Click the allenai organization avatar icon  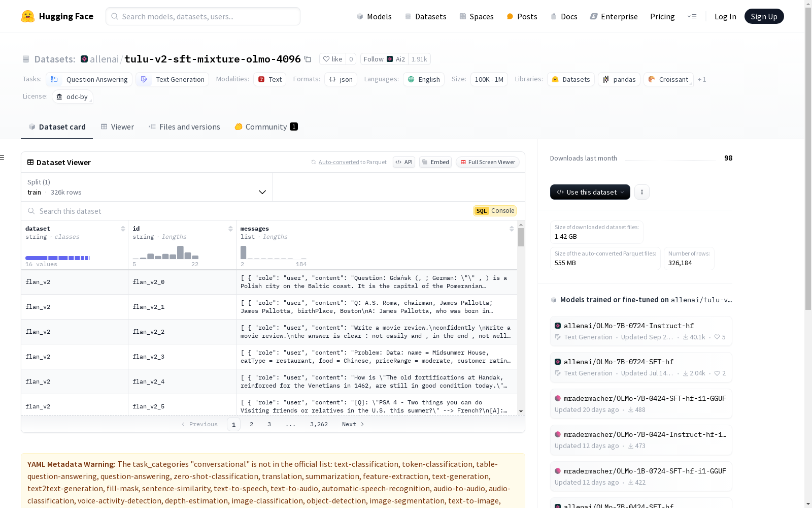84,59
